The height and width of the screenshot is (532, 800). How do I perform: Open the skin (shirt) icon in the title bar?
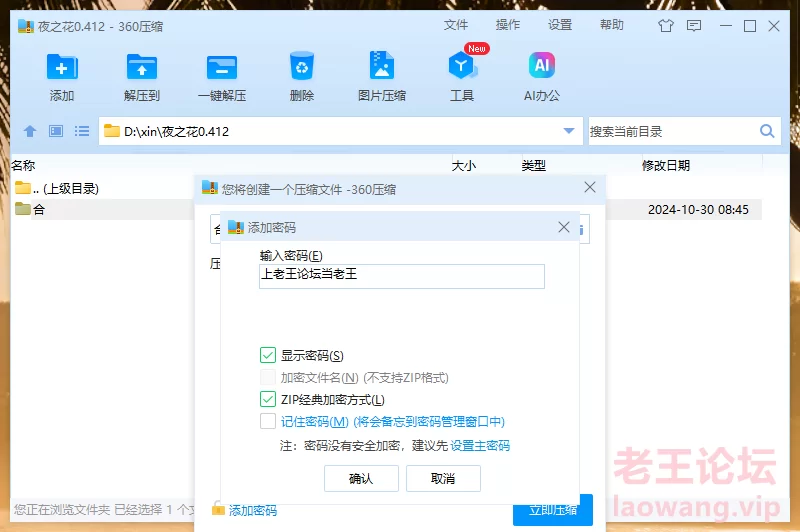(x=666, y=26)
